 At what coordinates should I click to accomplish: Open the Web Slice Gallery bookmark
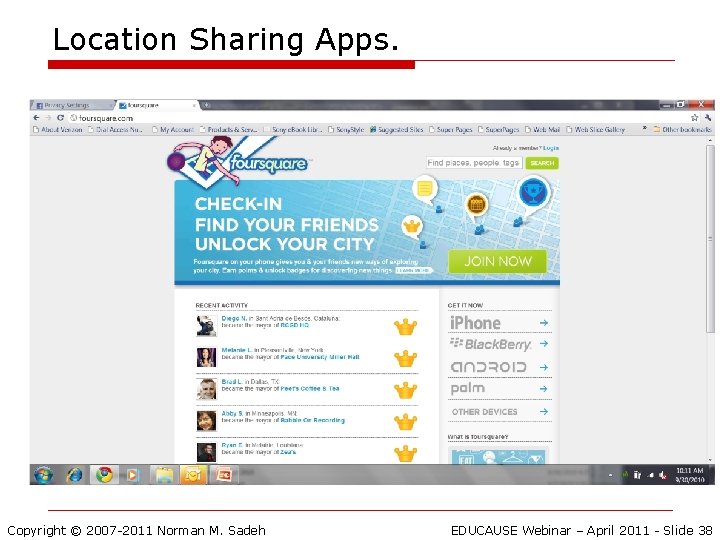pyautogui.click(x=596, y=129)
